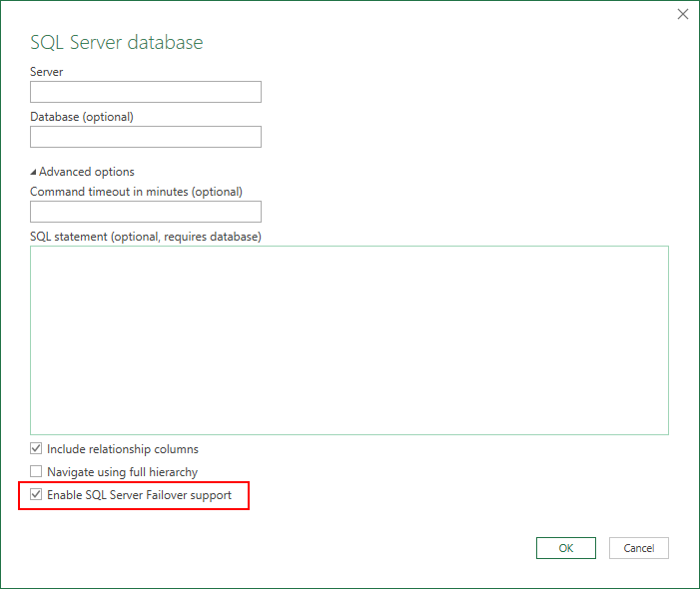This screenshot has width=700, height=589.
Task: Click the 'SQL Server database' dialog title
Action: [x=117, y=42]
